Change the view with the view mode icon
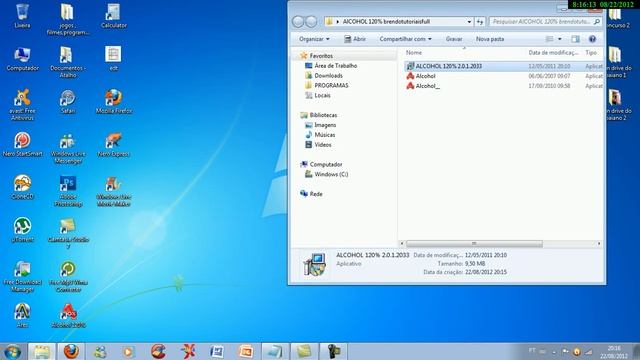The height and width of the screenshot is (360, 640). [550, 39]
